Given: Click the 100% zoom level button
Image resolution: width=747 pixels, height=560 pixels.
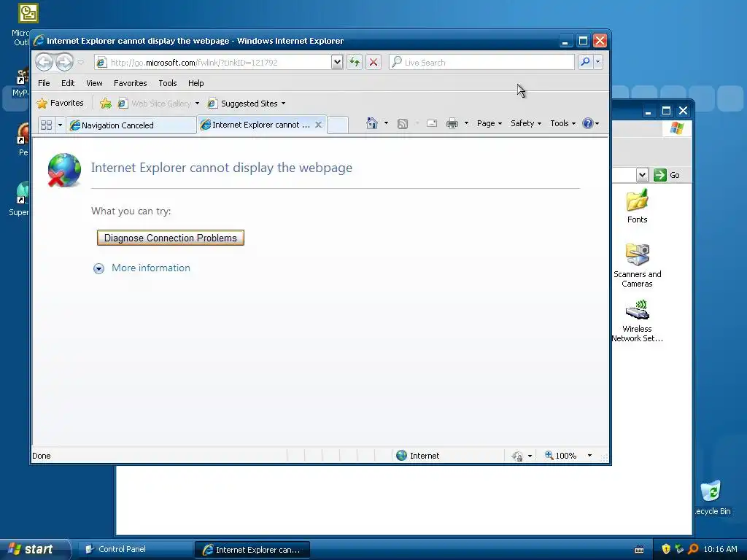Looking at the screenshot, I should click(561, 456).
